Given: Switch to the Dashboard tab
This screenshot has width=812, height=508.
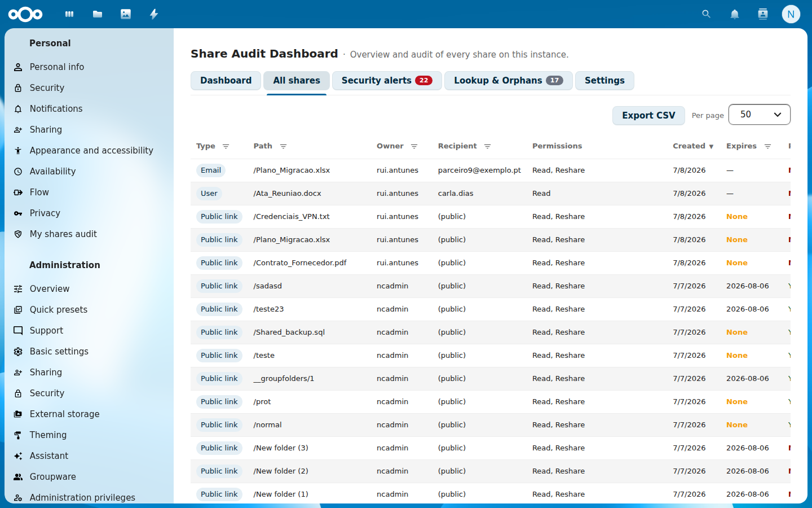Looking at the screenshot, I should click(x=226, y=81).
